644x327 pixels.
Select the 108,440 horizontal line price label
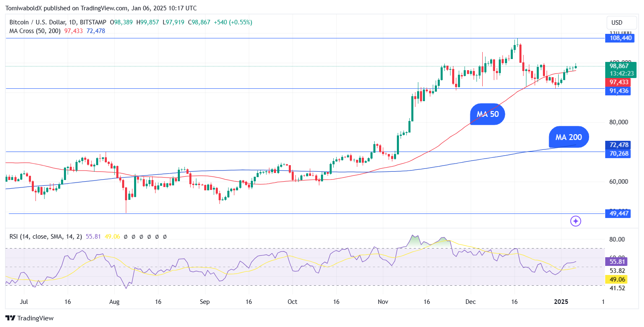point(618,38)
